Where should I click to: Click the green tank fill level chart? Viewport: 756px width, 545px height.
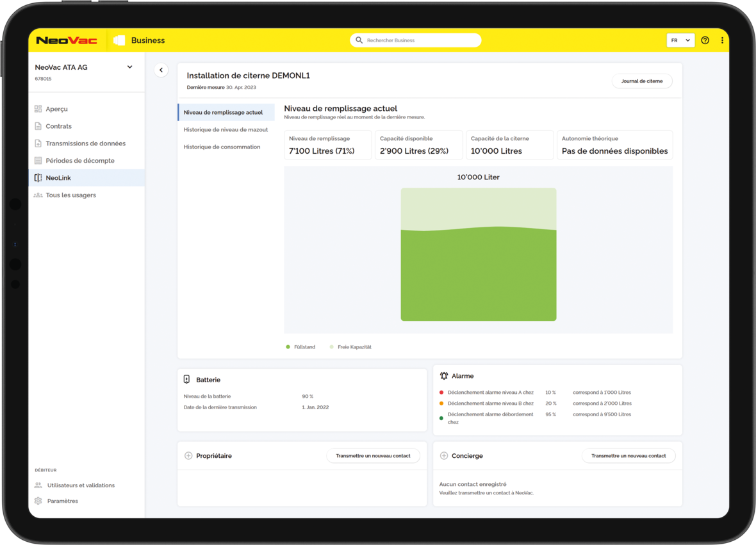pos(479,275)
